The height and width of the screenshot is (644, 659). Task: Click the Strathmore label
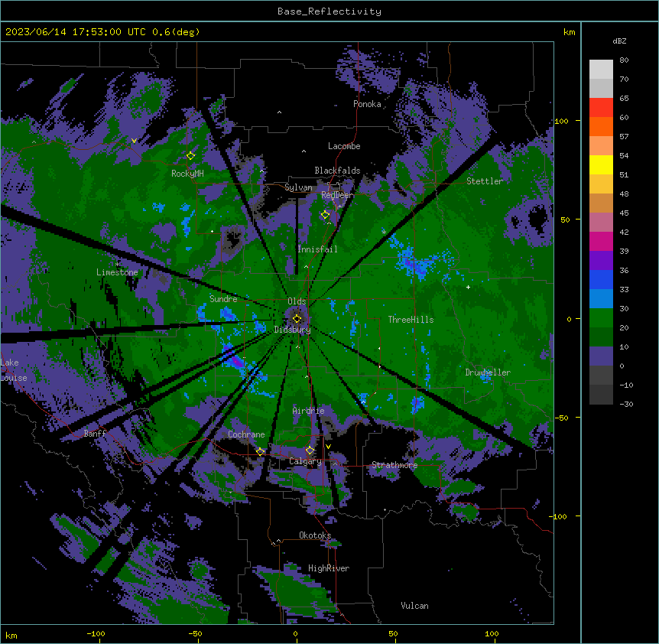point(394,465)
